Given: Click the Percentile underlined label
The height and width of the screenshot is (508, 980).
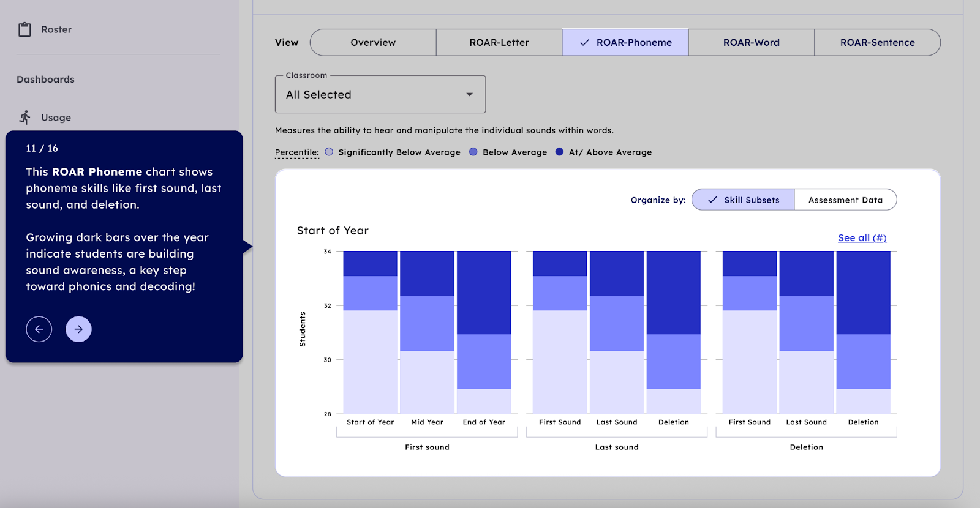Looking at the screenshot, I should pyautogui.click(x=297, y=152).
